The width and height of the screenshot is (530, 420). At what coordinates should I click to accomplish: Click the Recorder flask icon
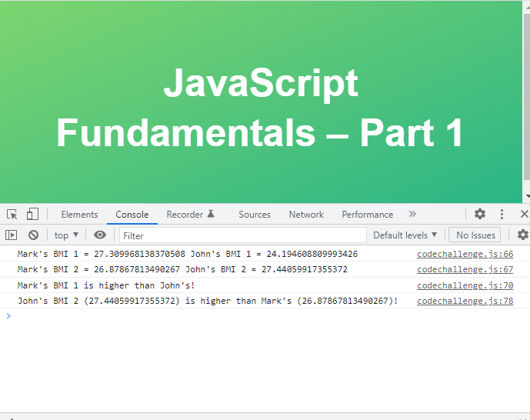(x=211, y=214)
